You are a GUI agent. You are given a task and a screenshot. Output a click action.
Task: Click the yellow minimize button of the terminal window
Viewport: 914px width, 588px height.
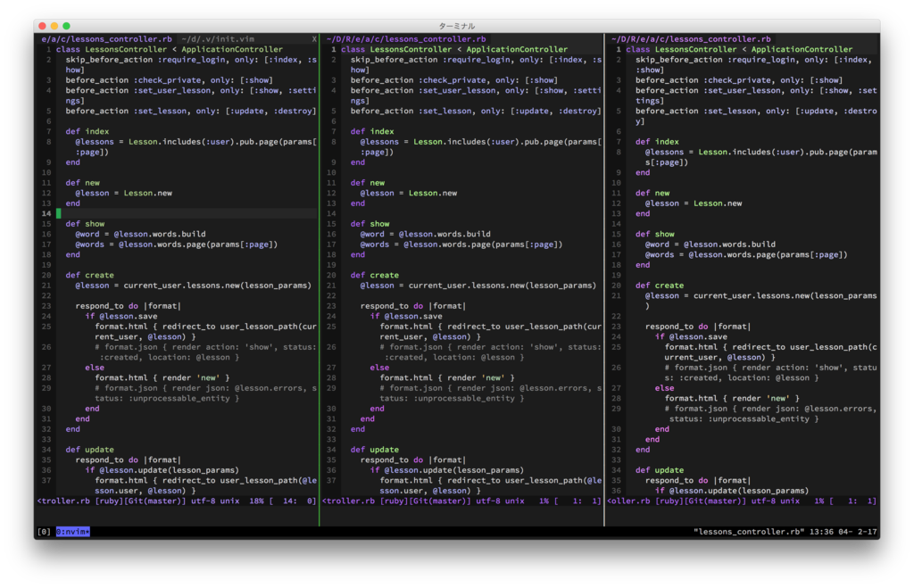click(54, 26)
